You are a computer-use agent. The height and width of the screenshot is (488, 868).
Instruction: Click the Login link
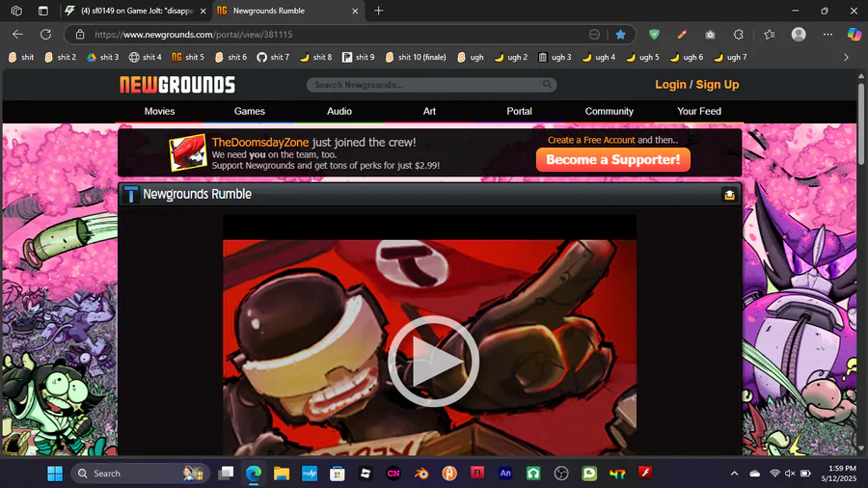click(670, 85)
